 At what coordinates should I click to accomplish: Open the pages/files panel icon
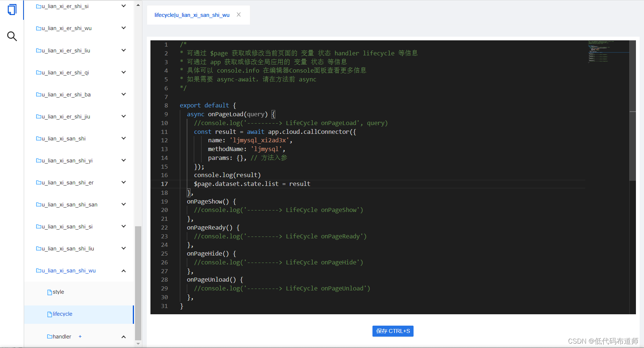tap(12, 10)
